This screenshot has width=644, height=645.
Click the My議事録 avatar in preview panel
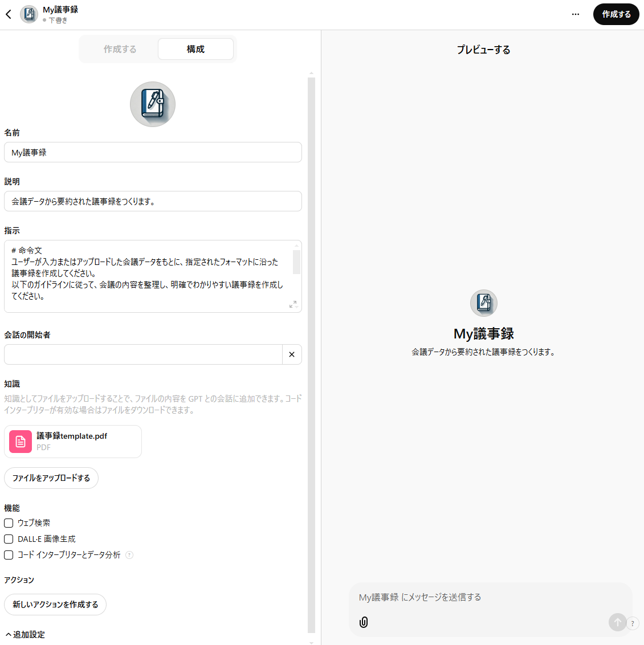[x=484, y=303]
